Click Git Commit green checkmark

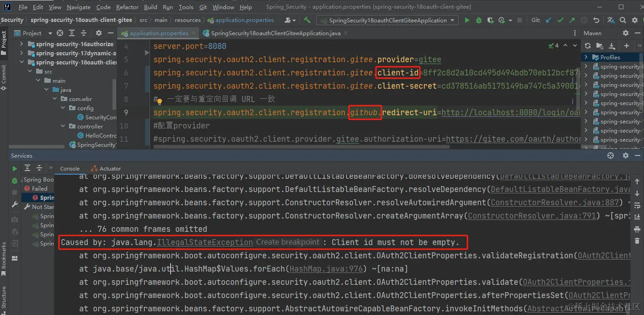tap(560, 20)
